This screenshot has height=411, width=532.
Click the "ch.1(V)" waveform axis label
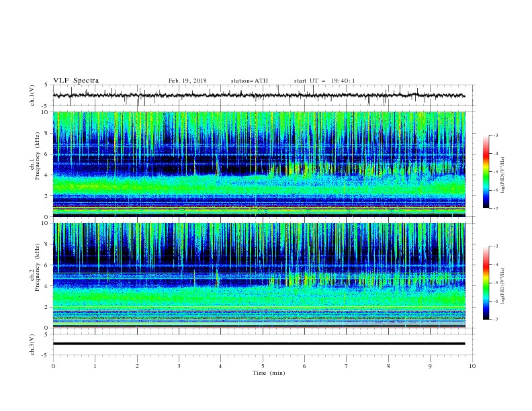pyautogui.click(x=32, y=95)
